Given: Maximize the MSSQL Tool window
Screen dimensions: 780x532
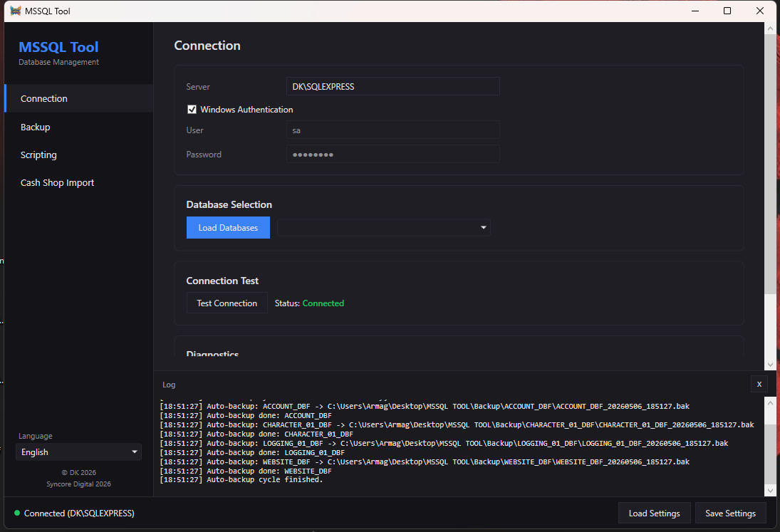Looking at the screenshot, I should (727, 11).
